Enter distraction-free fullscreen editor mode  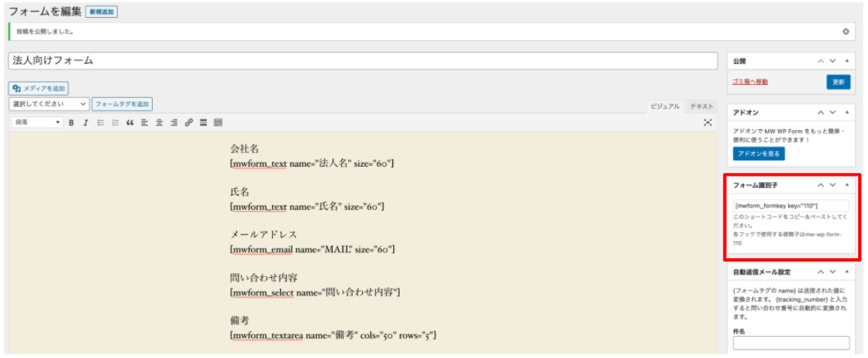(708, 123)
